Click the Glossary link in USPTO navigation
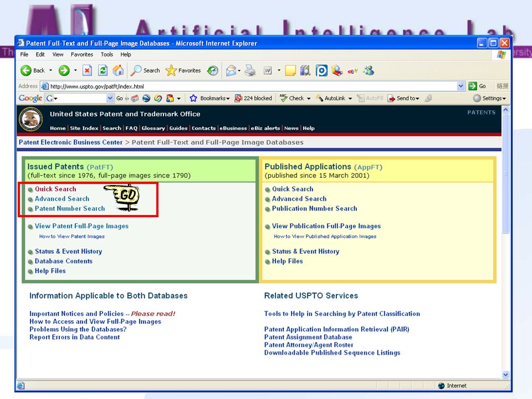The height and width of the screenshot is (399, 532). click(x=153, y=128)
